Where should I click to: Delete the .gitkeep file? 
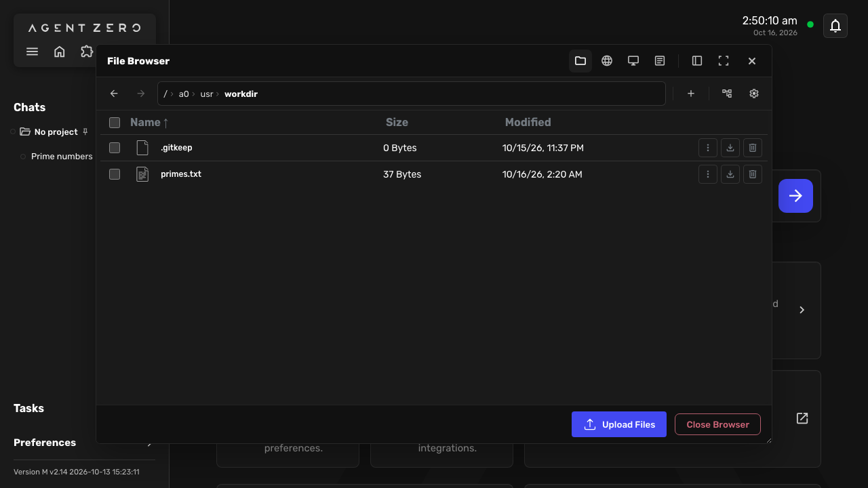click(753, 148)
